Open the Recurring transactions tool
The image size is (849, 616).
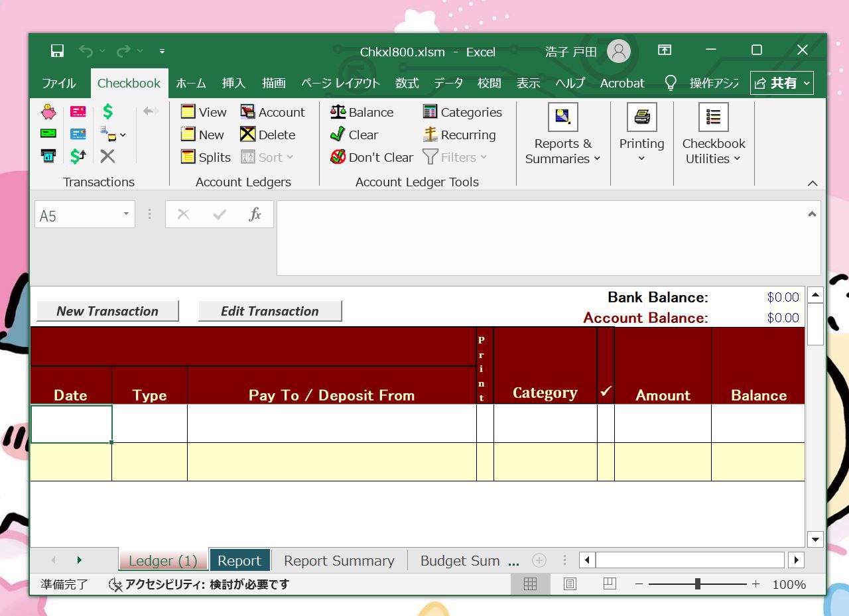click(460, 135)
